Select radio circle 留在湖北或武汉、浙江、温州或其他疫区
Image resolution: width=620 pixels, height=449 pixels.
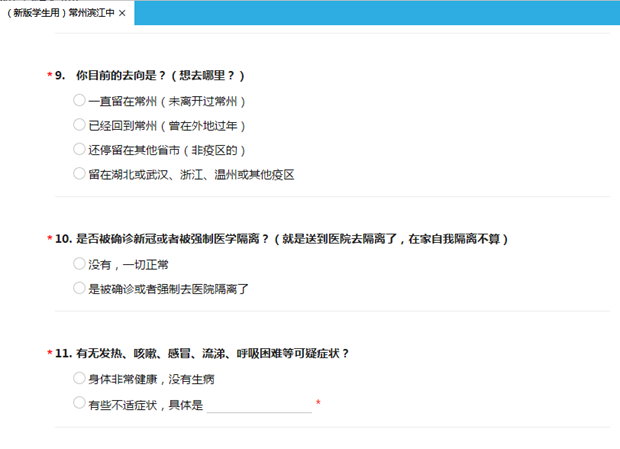click(80, 173)
